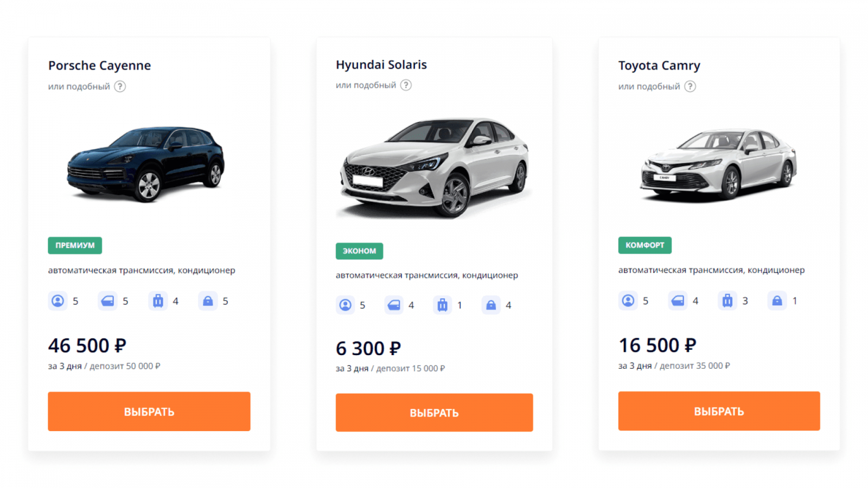This screenshot has height=488, width=868.
Task: Click the passenger icon on Toyota Camry card
Action: [x=628, y=300]
